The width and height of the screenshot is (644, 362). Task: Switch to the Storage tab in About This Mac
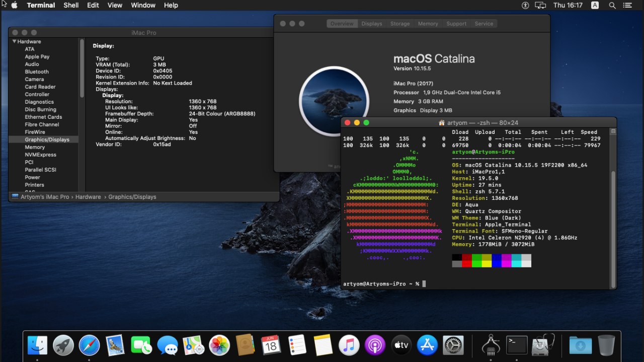(400, 24)
